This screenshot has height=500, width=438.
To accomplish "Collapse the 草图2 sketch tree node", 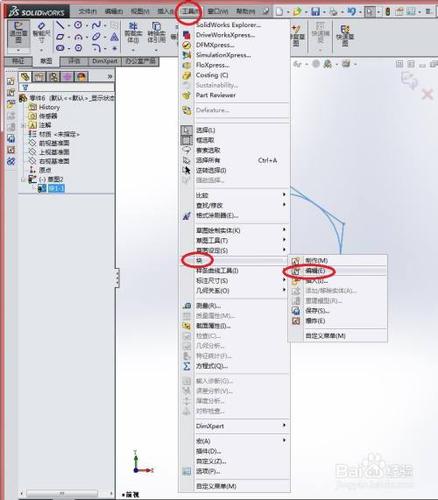I will (23, 179).
